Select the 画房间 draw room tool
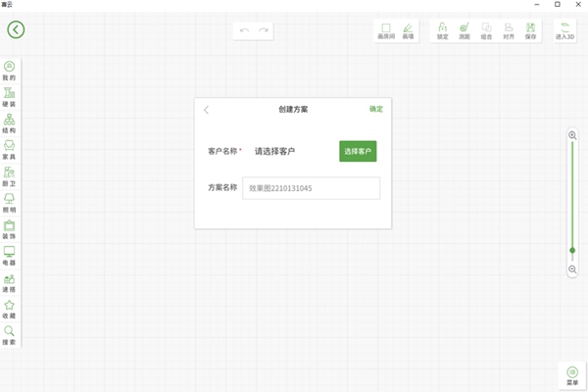The width and height of the screenshot is (588, 392). point(385,30)
